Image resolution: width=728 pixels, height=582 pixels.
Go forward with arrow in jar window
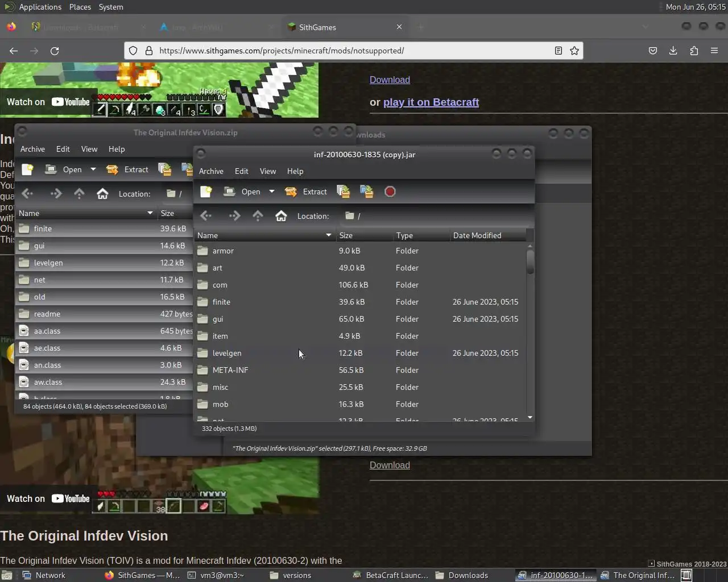coord(234,216)
